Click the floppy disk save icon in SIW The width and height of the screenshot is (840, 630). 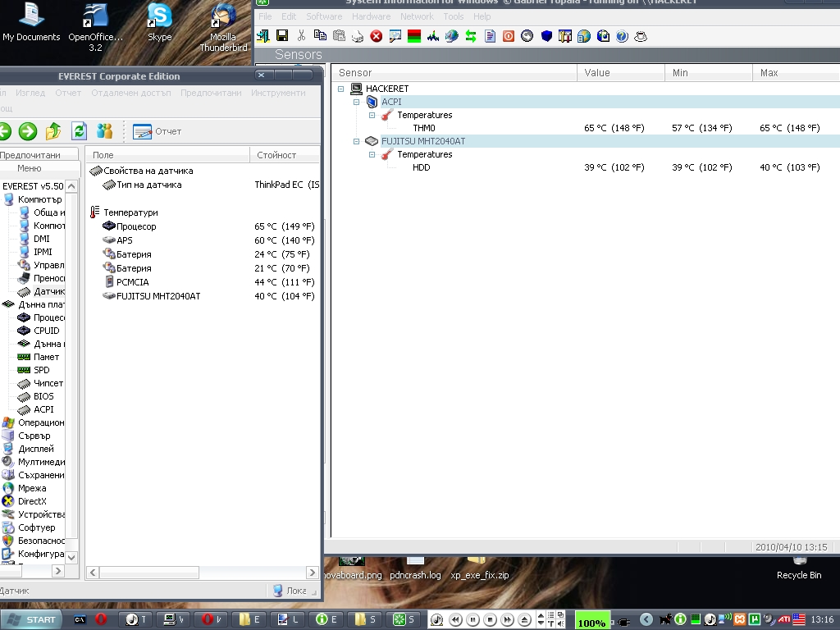[x=282, y=36]
